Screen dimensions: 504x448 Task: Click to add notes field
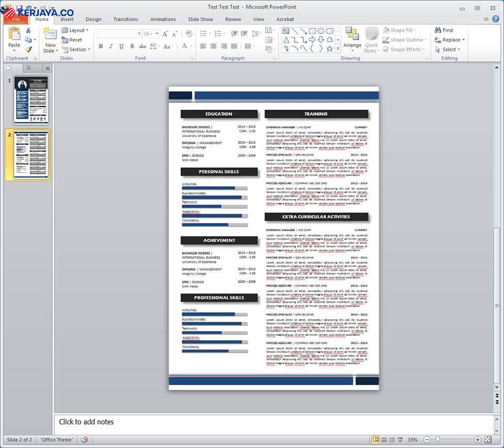coord(274,424)
